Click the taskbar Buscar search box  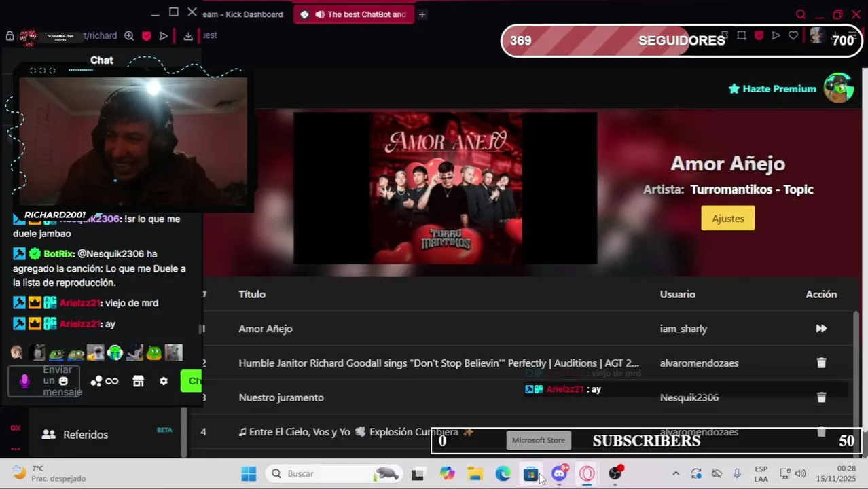point(334,474)
